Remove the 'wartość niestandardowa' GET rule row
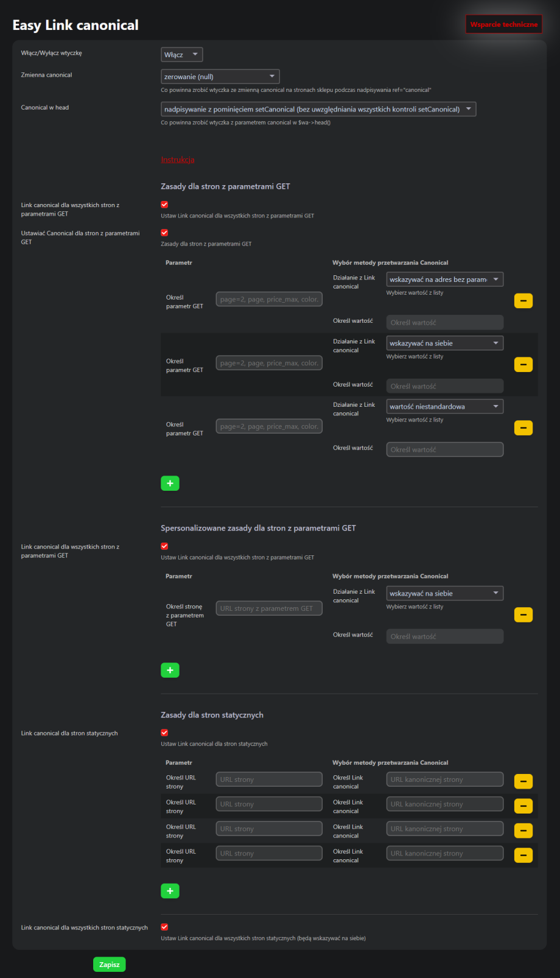Screen dimensions: 560x978 pos(523,428)
